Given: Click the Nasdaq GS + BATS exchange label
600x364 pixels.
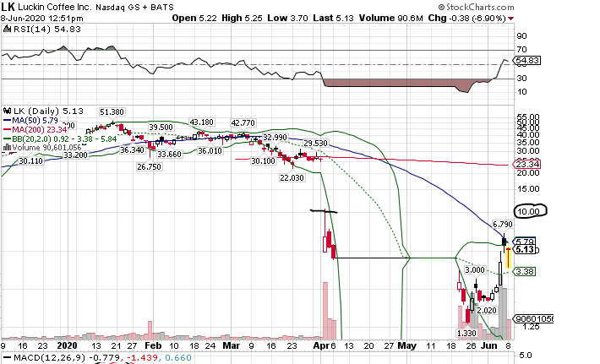Looking at the screenshot, I should point(134,8).
